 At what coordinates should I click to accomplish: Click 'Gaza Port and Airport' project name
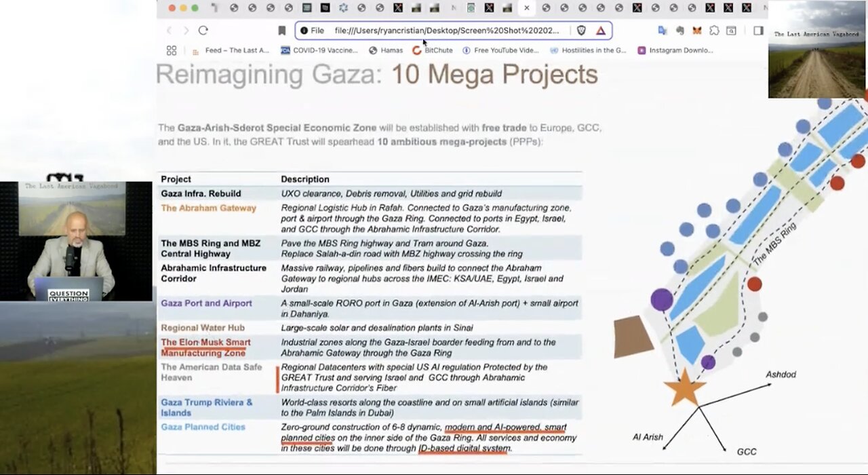point(206,303)
